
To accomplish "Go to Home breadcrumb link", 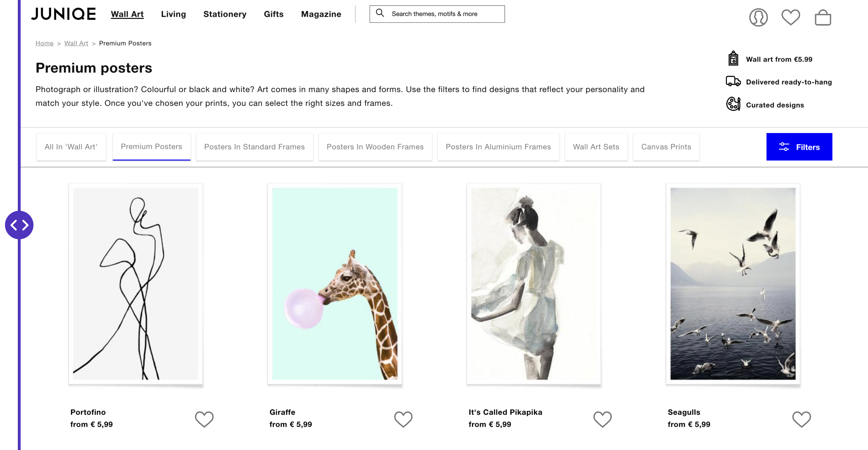I will pyautogui.click(x=44, y=43).
